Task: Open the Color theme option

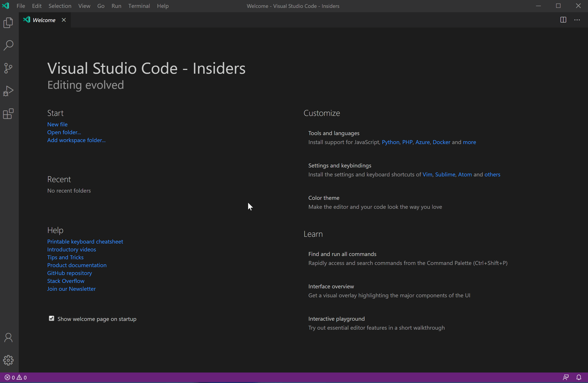Action: click(324, 198)
